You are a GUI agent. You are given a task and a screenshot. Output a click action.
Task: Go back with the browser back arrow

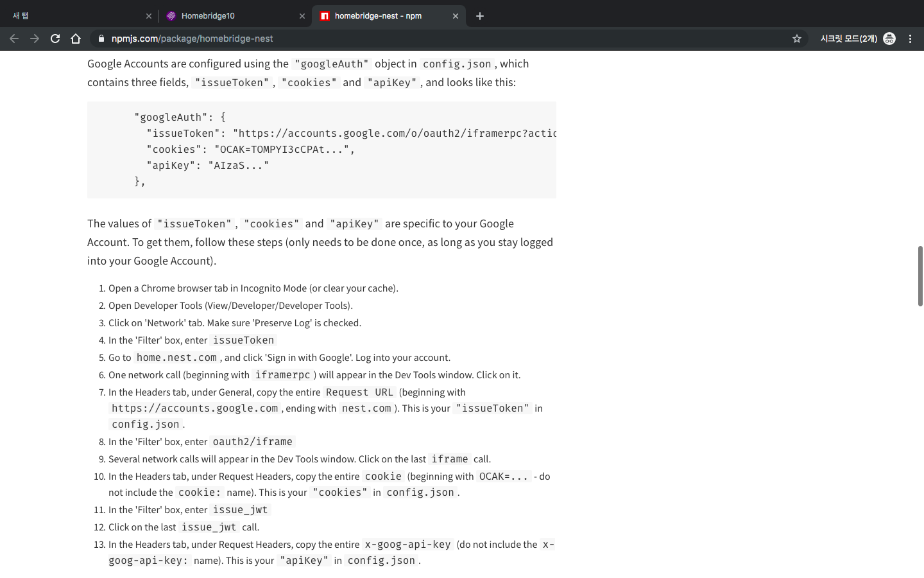tap(14, 39)
